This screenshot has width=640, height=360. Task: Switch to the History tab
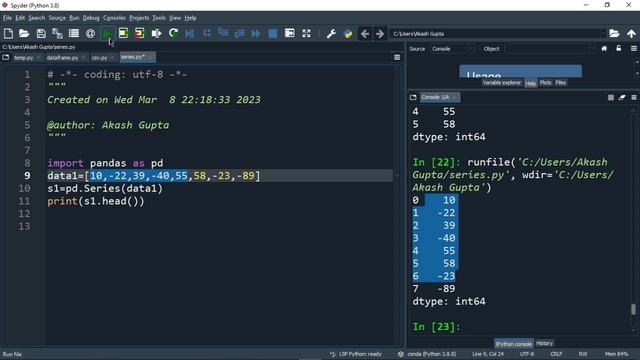(544, 343)
